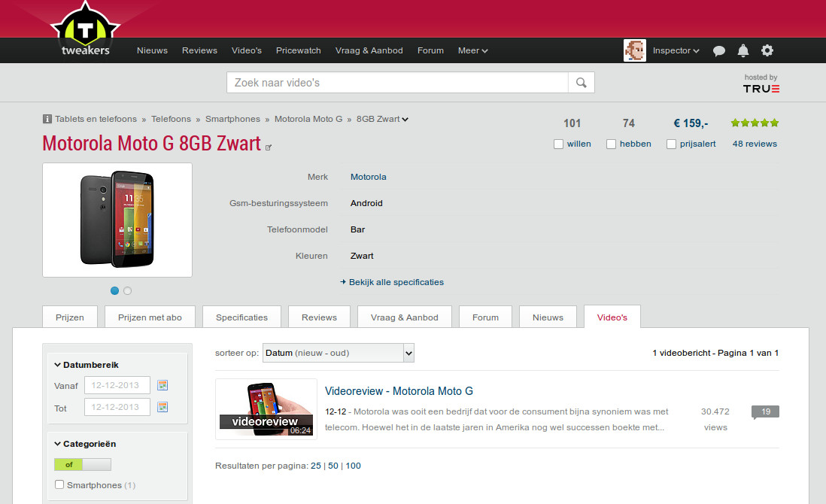
Task: Click the Vanaf date input field
Action: pos(117,385)
